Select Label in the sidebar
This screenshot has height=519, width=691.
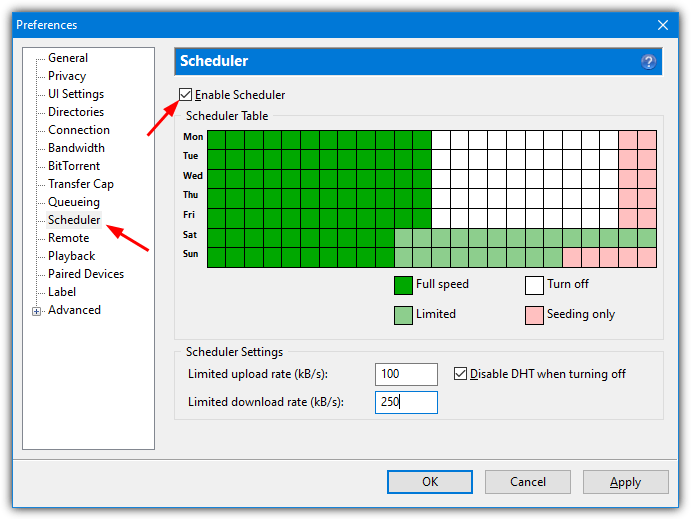(x=62, y=292)
